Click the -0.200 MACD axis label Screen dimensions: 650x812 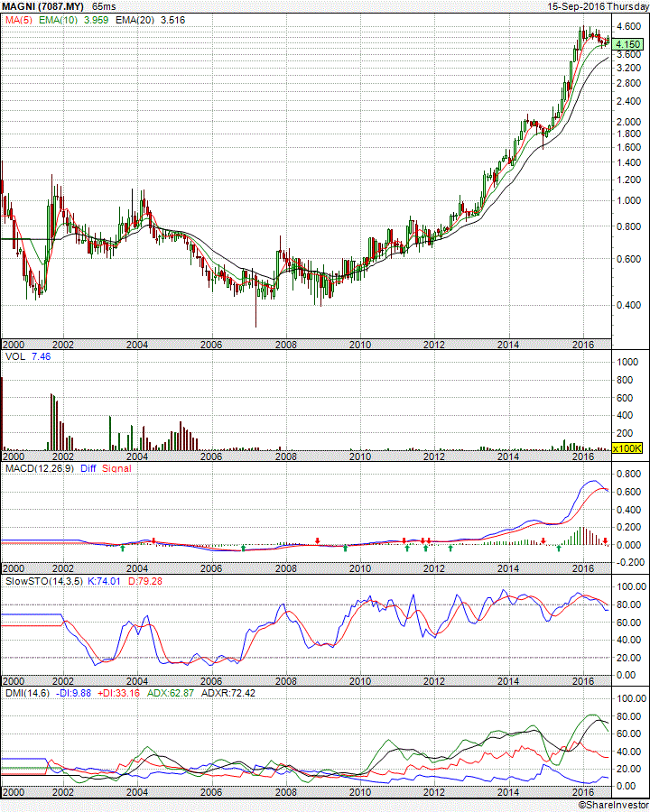[628, 562]
